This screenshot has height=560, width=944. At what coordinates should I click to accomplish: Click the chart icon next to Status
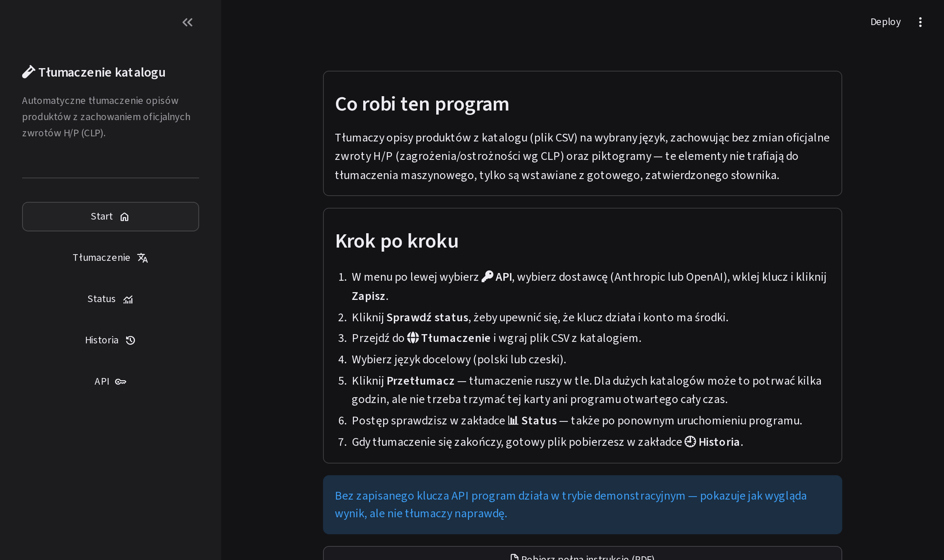click(128, 300)
